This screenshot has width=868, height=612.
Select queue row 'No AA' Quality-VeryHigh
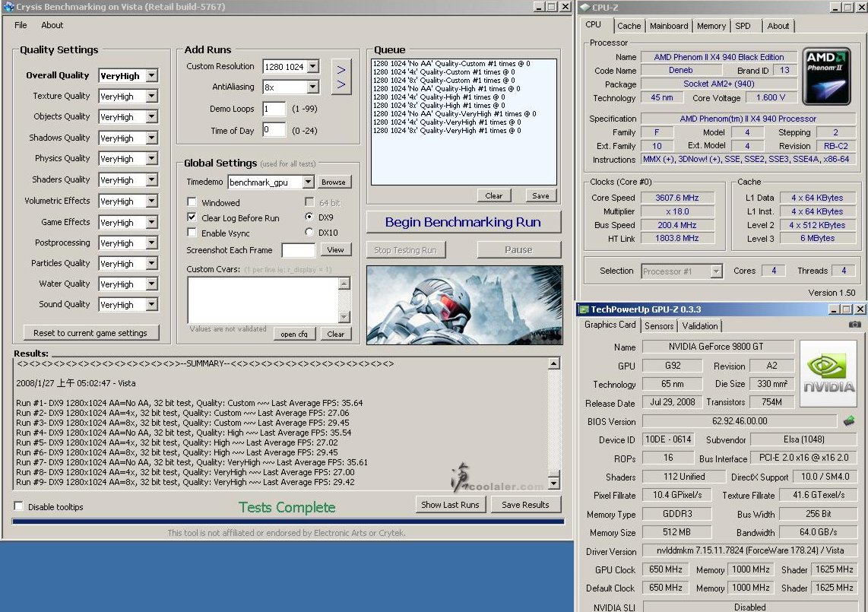coord(454,113)
